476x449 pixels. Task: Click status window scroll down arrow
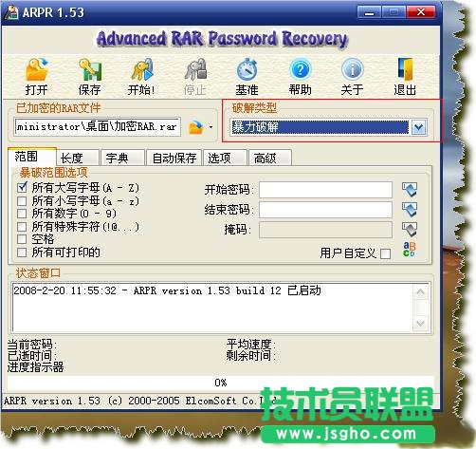pos(421,323)
